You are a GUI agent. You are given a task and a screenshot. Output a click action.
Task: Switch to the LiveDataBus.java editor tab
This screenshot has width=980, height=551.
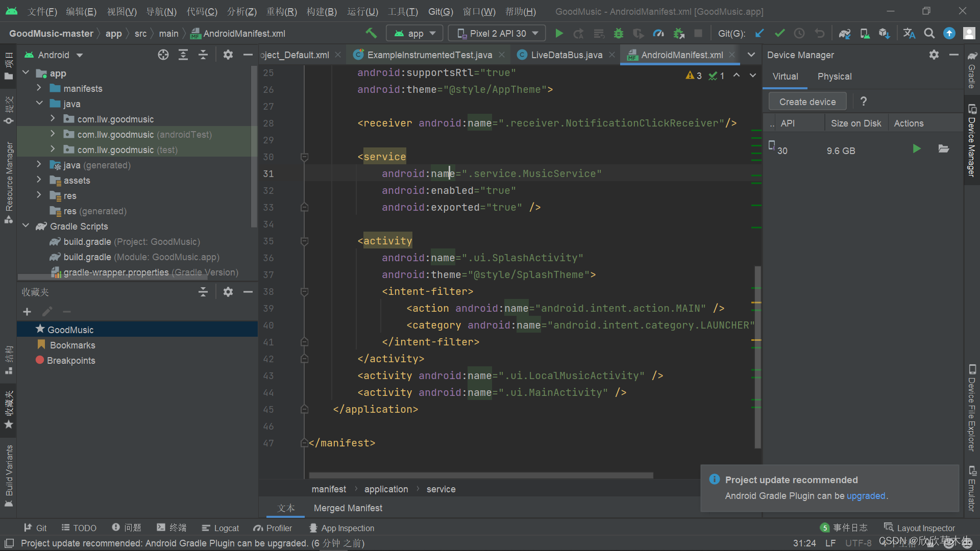(566, 55)
